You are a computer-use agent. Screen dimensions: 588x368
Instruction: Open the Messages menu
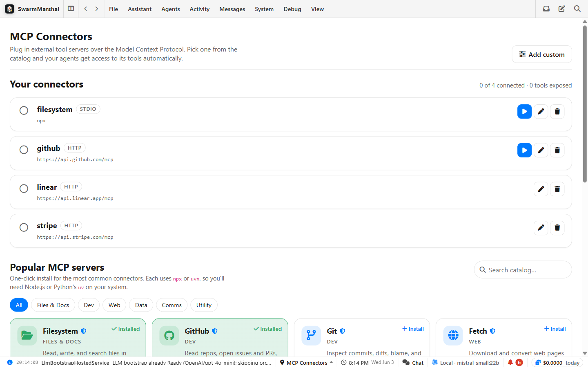pos(232,9)
